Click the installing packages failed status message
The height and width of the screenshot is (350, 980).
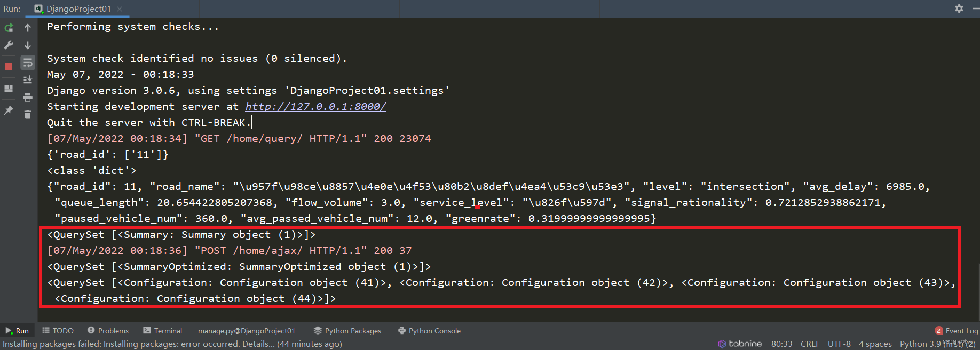click(172, 344)
